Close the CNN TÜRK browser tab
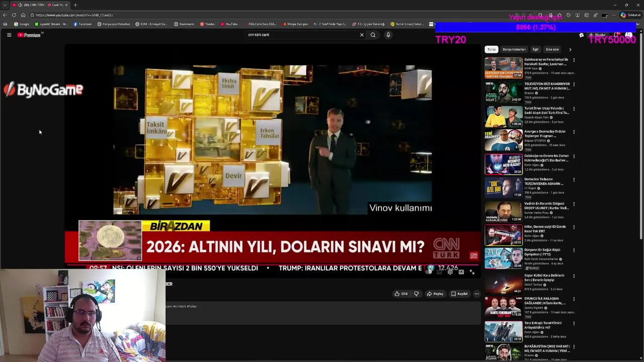 click(x=66, y=5)
